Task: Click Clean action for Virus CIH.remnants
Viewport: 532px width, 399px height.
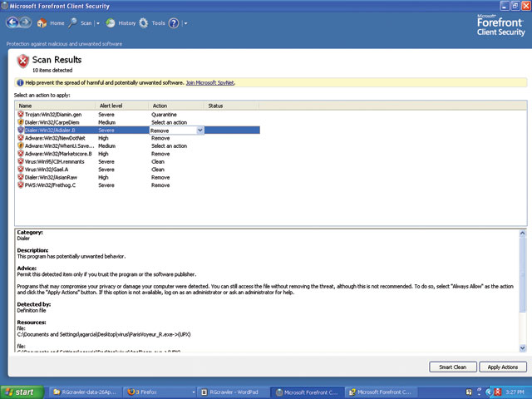Action: coord(158,162)
